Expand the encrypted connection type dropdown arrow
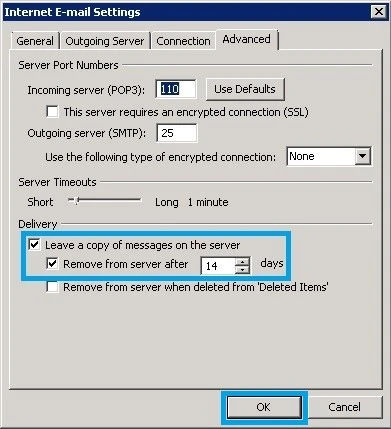 362,156
